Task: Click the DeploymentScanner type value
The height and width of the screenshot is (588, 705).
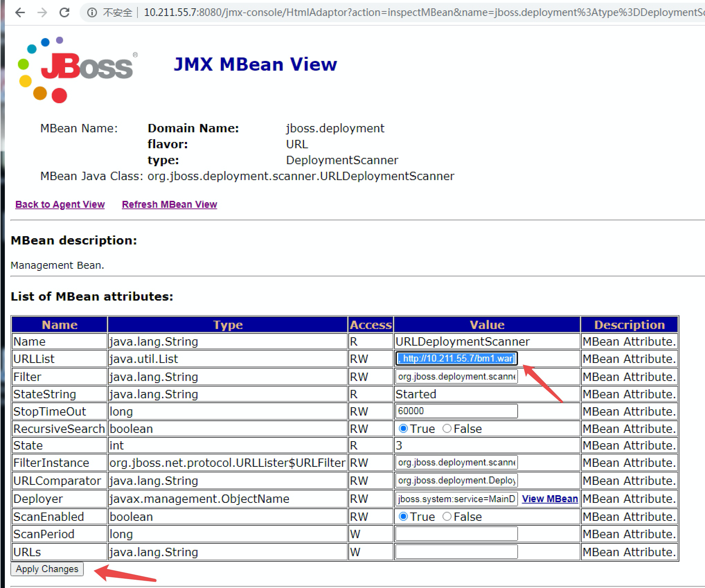Action: [x=342, y=160]
